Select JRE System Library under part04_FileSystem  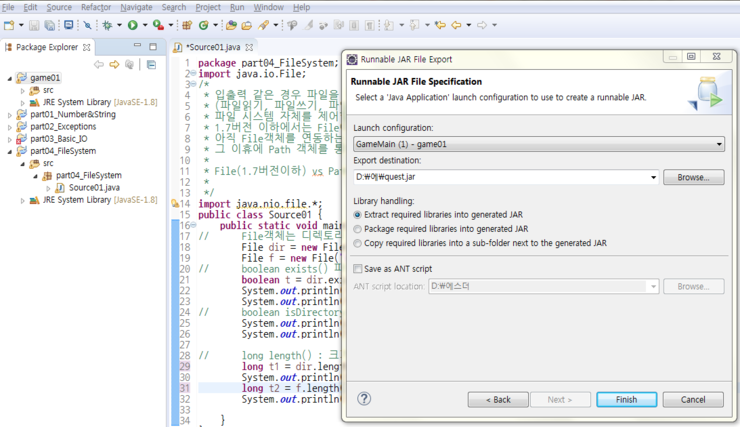tap(100, 200)
